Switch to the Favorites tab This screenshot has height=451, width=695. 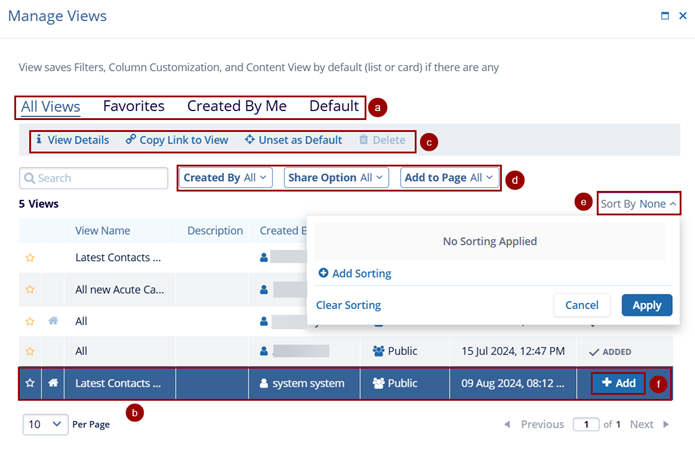[x=133, y=106]
